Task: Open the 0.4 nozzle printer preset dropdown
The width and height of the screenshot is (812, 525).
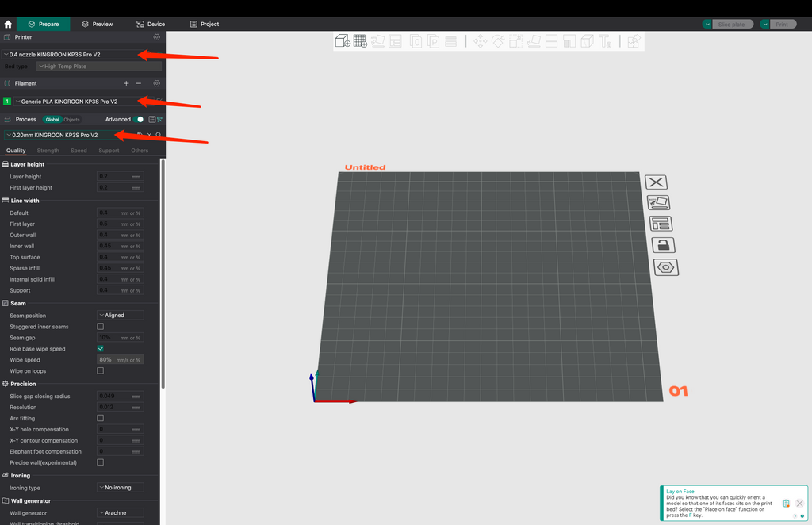Action: (73, 55)
